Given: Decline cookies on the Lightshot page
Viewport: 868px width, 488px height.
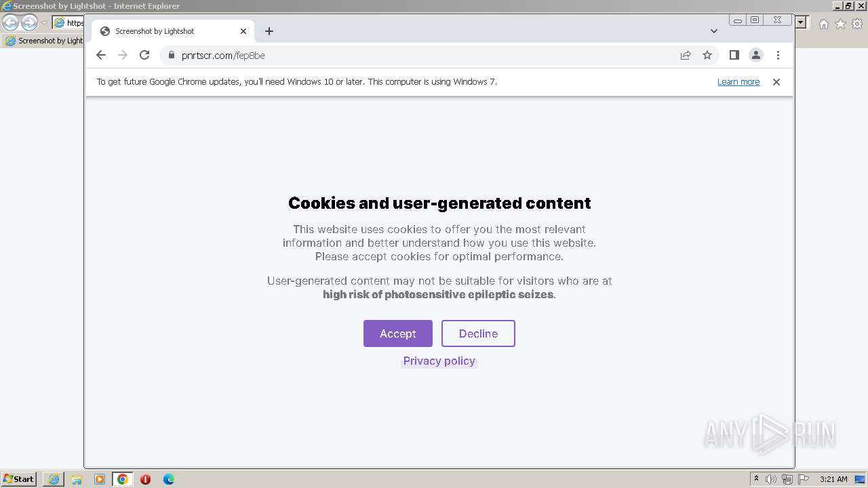Looking at the screenshot, I should coord(478,333).
